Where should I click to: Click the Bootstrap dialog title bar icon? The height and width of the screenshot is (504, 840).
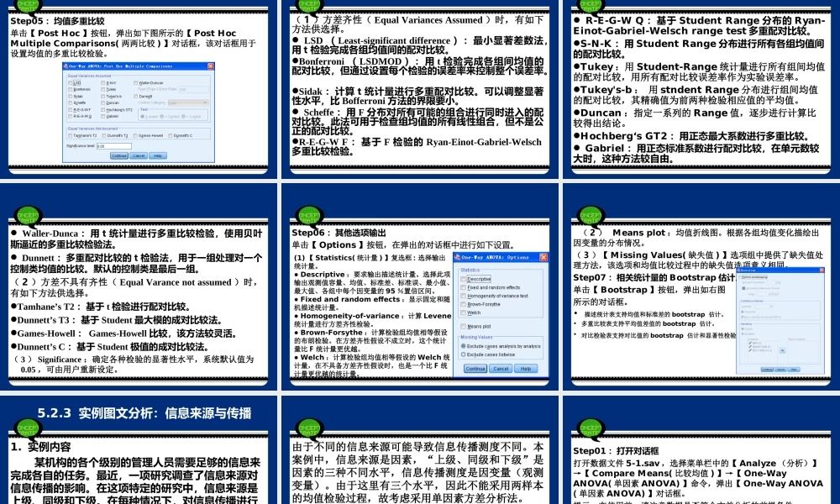pos(738,271)
